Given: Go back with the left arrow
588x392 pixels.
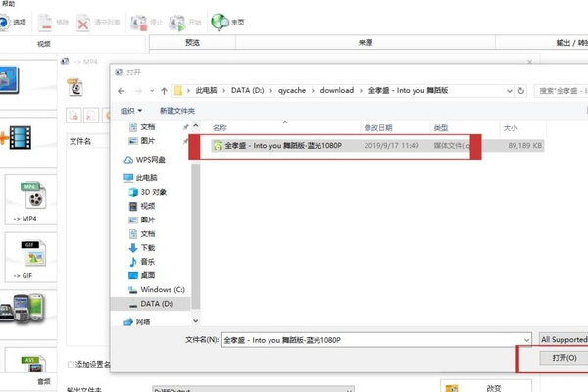Looking at the screenshot, I should click(121, 91).
